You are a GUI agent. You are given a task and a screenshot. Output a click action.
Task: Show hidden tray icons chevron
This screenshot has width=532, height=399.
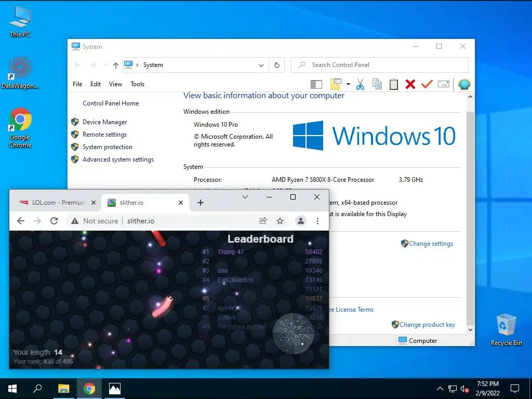coord(440,389)
